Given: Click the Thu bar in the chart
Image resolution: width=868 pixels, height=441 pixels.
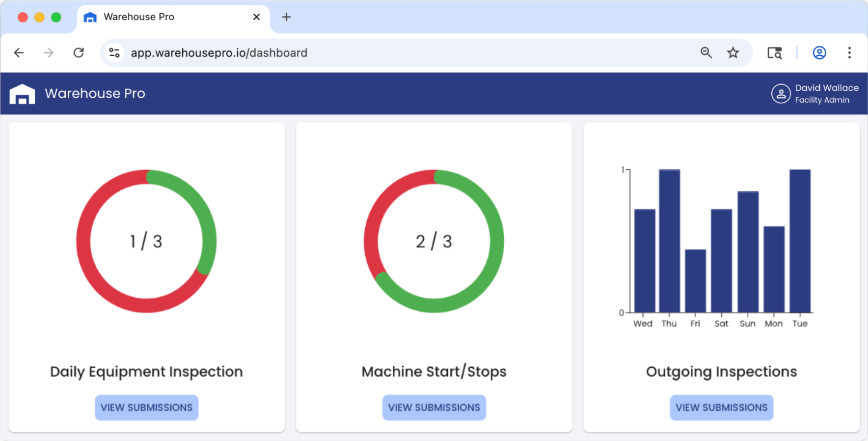Looking at the screenshot, I should (670, 241).
